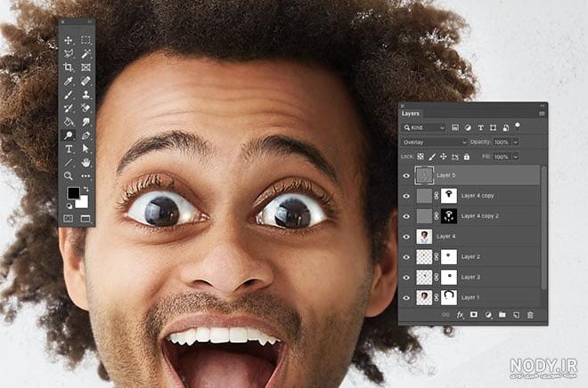588x388 pixels.
Task: Toggle visibility of Layer 3
Action: tap(406, 278)
